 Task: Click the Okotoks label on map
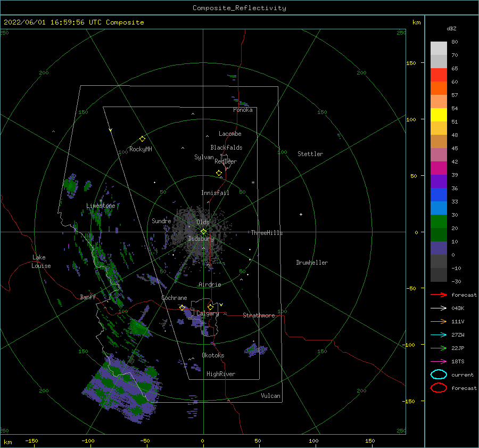coord(213,355)
